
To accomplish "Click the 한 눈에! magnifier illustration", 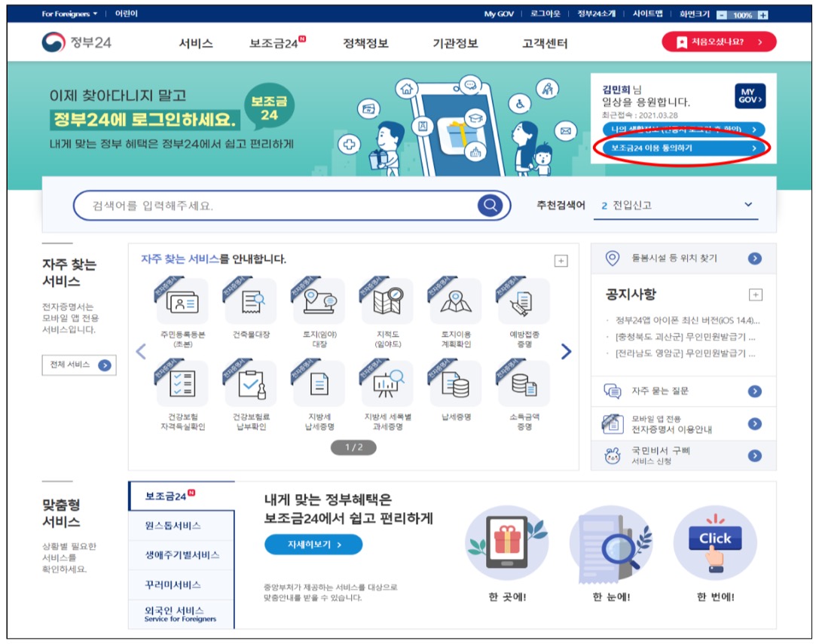I will point(611,543).
